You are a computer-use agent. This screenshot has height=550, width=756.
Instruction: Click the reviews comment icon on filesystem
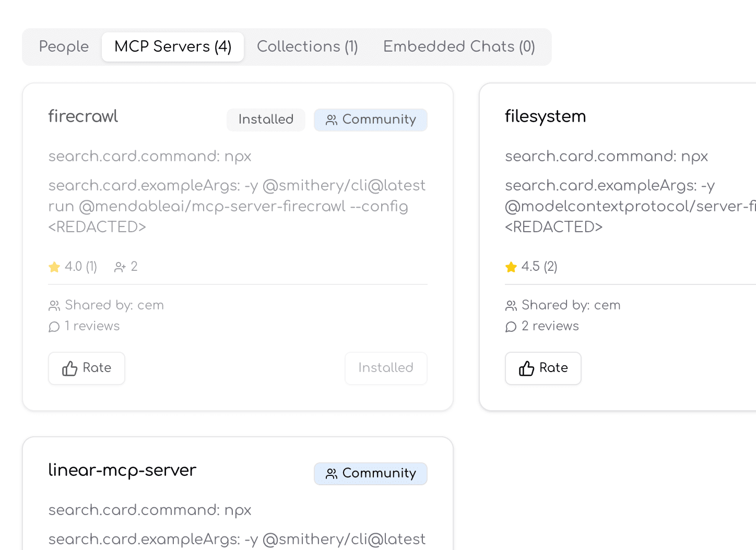tap(511, 327)
